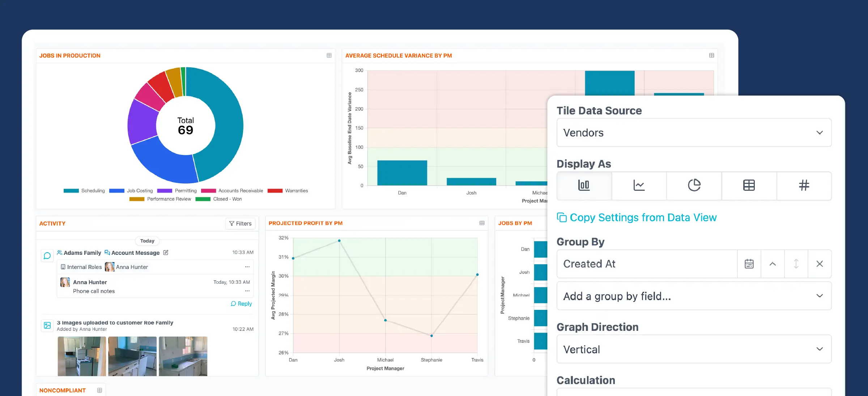The width and height of the screenshot is (868, 396).
Task: Open Filters on the Activity panel
Action: coord(240,223)
